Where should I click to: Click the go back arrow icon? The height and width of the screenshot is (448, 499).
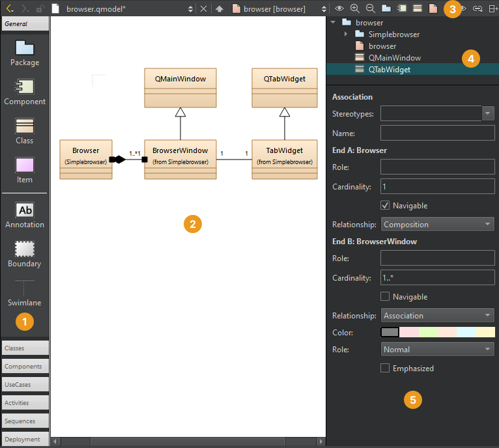point(10,8)
